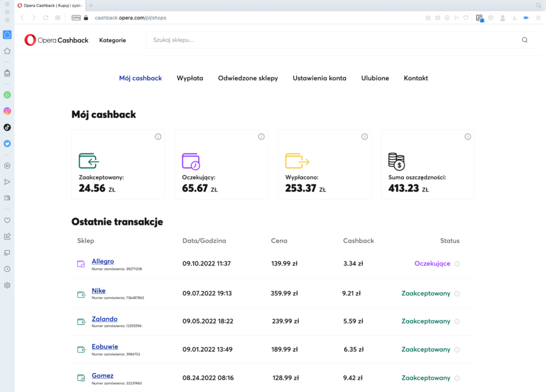Show info for Allegro Oczekujące status
The image size is (546, 392).
457,264
